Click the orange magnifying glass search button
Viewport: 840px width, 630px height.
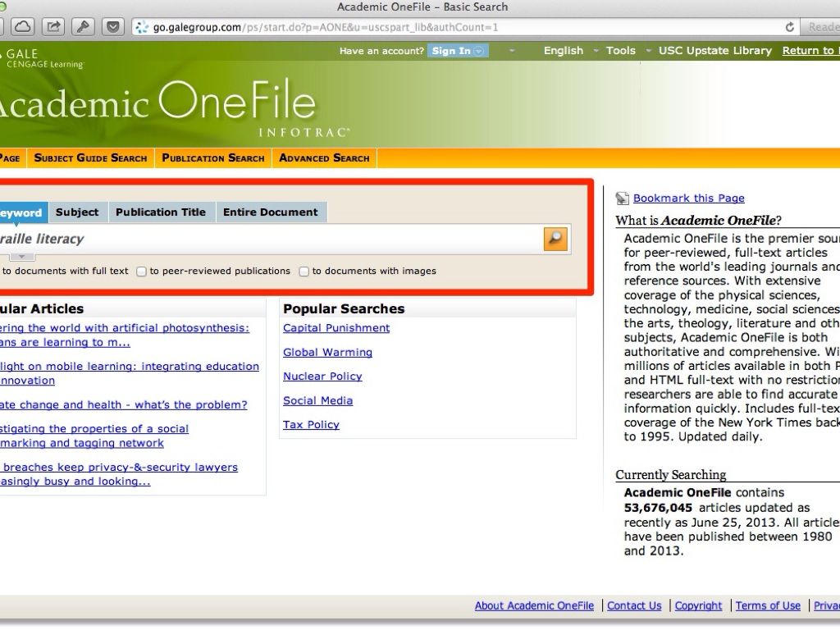[555, 239]
